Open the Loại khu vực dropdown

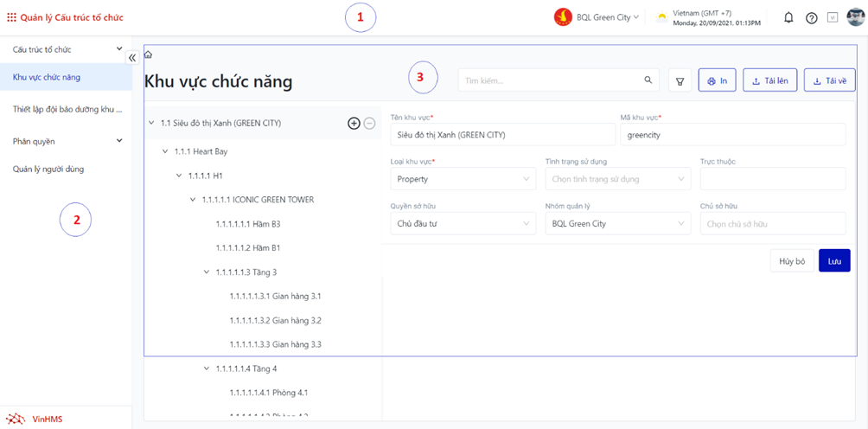tap(463, 179)
